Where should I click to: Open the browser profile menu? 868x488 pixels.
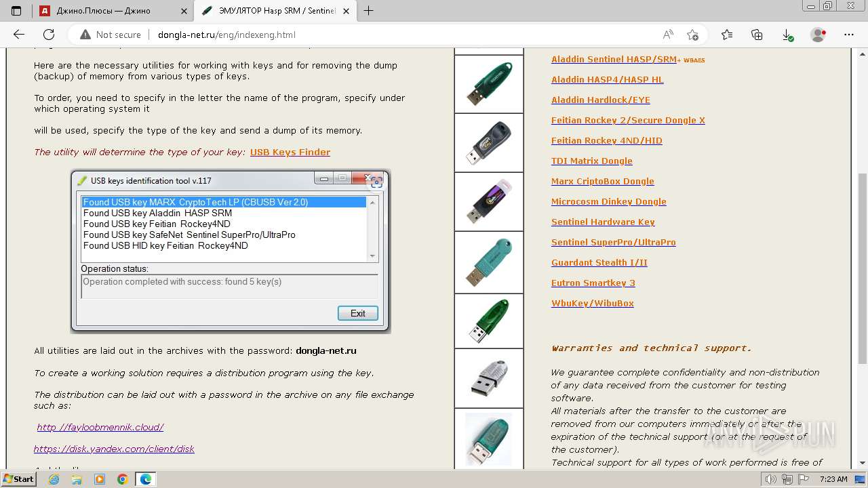(x=818, y=35)
